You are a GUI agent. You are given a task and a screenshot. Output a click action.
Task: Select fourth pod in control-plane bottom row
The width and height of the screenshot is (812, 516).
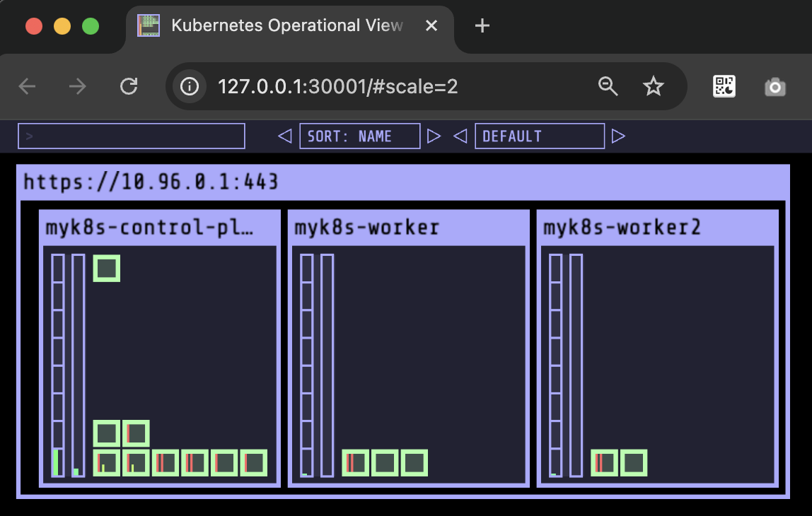[195, 463]
